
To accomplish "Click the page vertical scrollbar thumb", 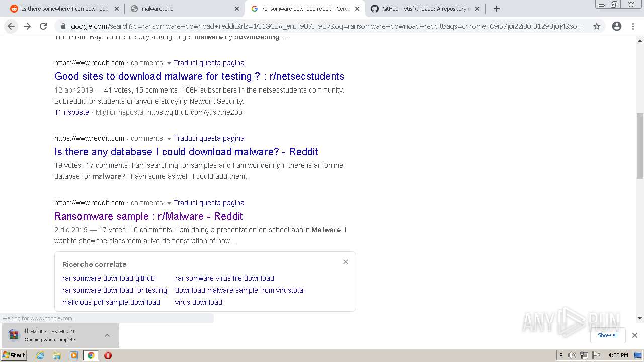I will 640,146.
